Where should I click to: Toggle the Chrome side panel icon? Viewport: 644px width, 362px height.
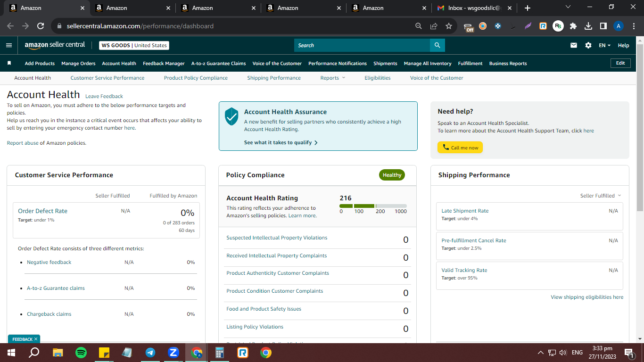tap(603, 26)
